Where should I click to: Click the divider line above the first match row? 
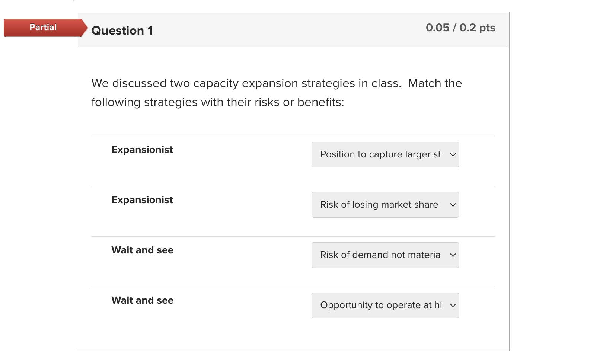(x=293, y=135)
